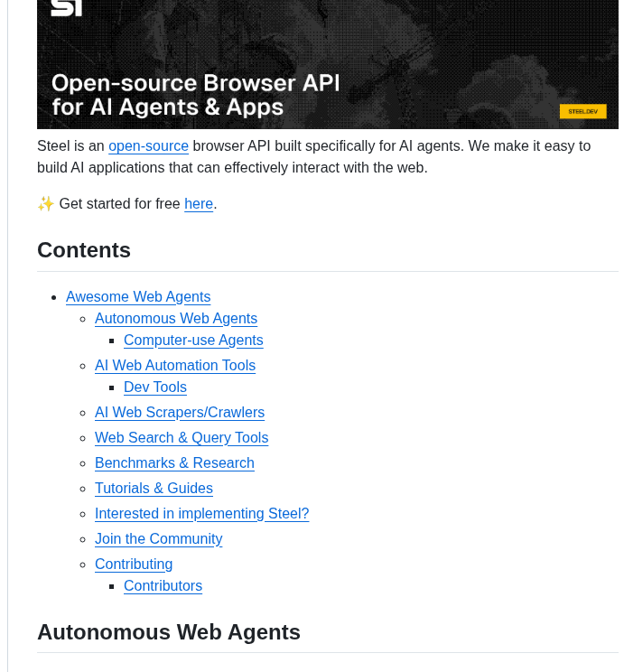Jump to Contributors link
Image resolution: width=624 pixels, height=672 pixels.
pos(163,586)
